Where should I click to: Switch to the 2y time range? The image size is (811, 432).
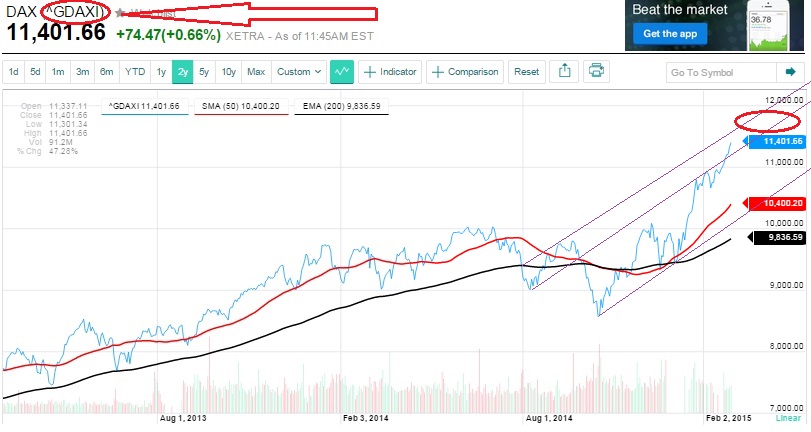pyautogui.click(x=182, y=72)
